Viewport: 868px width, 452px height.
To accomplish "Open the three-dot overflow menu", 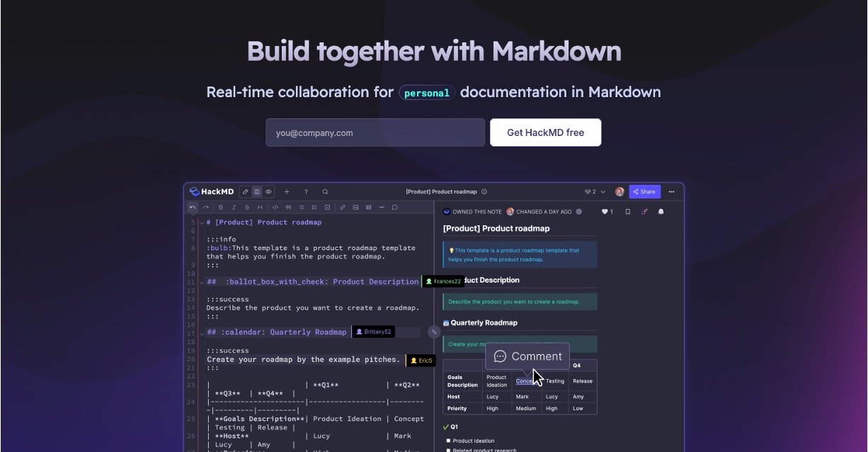I will pos(671,192).
